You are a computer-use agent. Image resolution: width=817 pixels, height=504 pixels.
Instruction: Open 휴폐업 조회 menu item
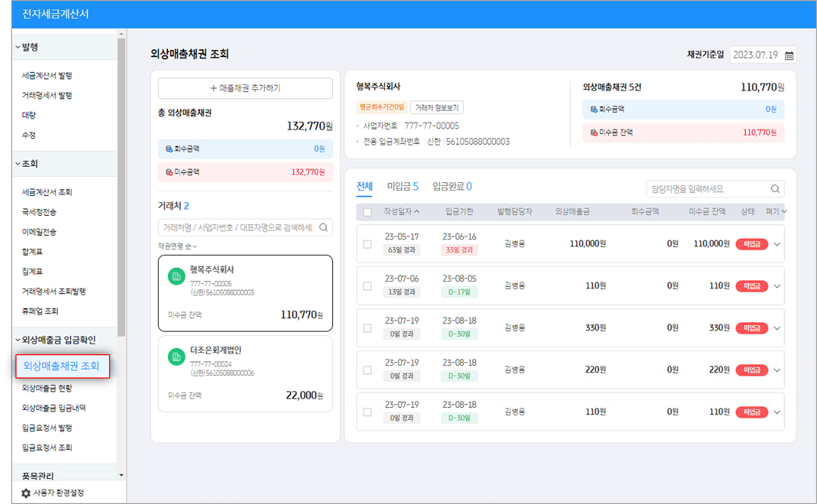click(x=40, y=311)
